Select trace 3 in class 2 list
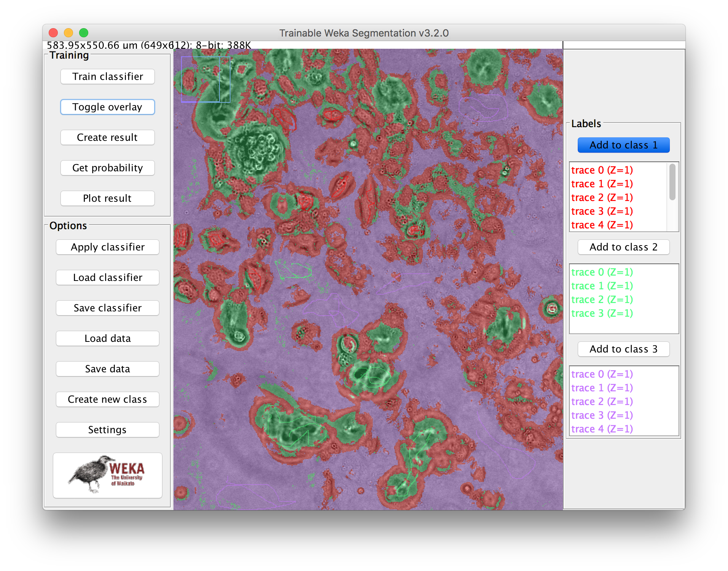The width and height of the screenshot is (728, 571). click(602, 313)
